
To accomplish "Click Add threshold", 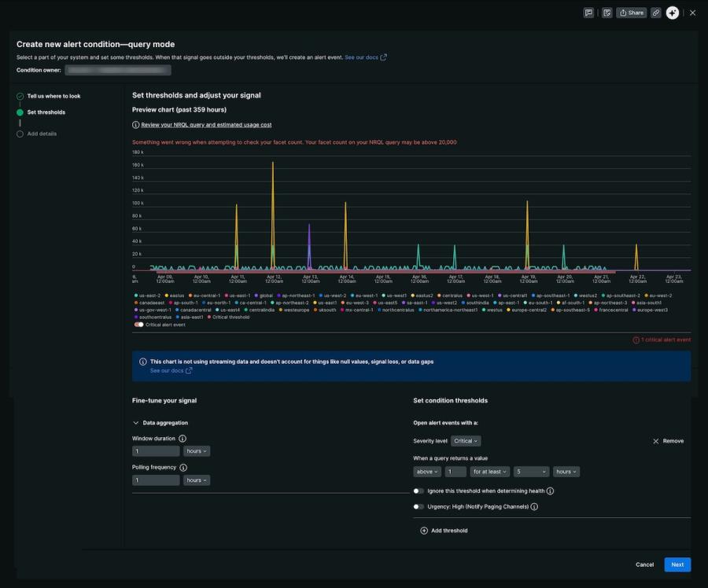I will tap(444, 531).
